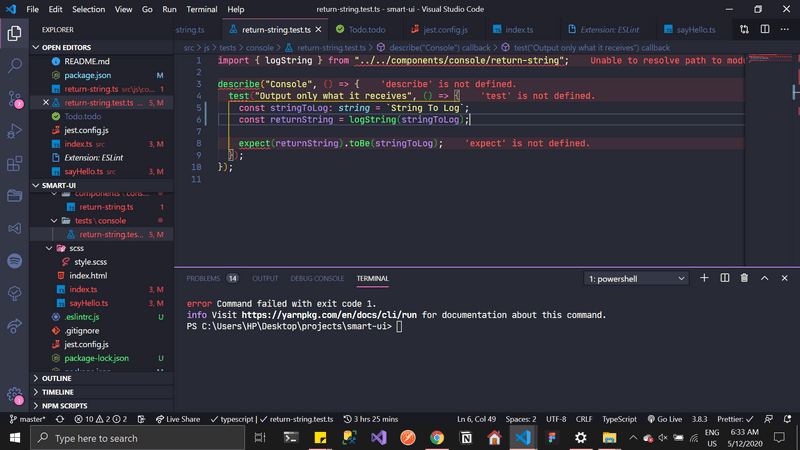Click master branch in status bar

(x=28, y=419)
